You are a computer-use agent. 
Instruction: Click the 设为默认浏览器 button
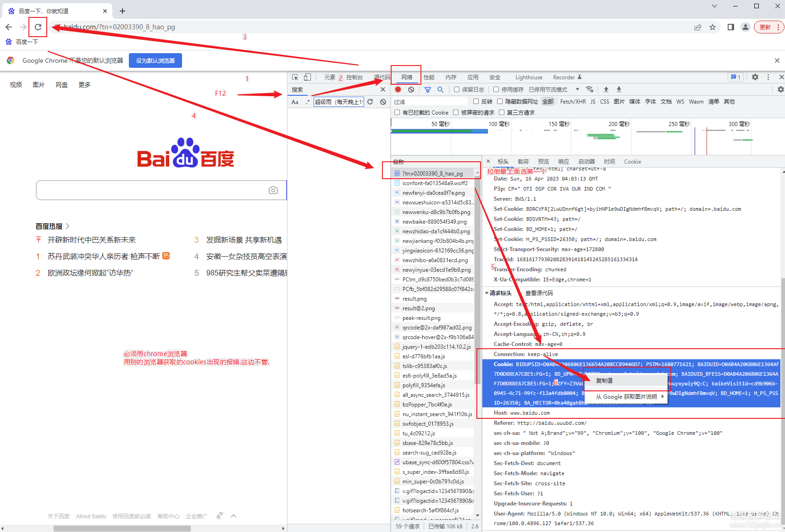(x=155, y=60)
